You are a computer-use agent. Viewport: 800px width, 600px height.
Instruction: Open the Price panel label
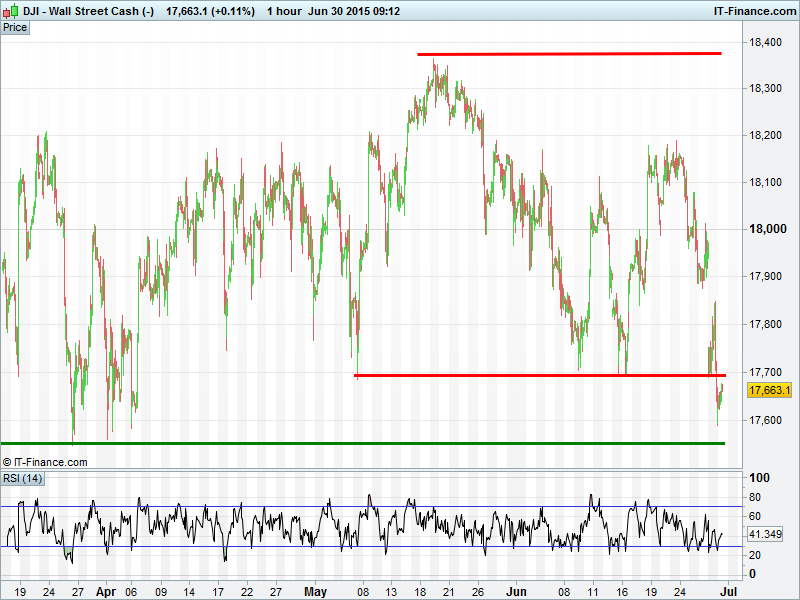click(15, 27)
